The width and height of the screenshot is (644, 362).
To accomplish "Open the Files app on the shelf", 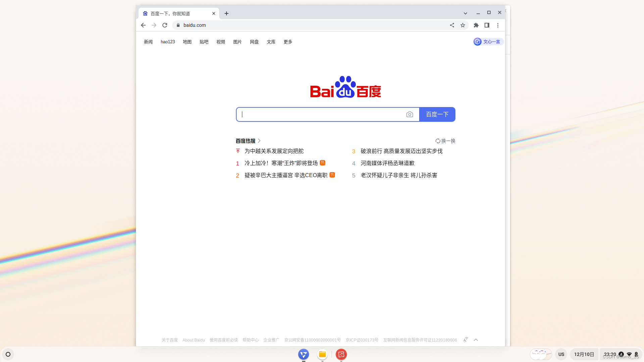I will point(323,354).
